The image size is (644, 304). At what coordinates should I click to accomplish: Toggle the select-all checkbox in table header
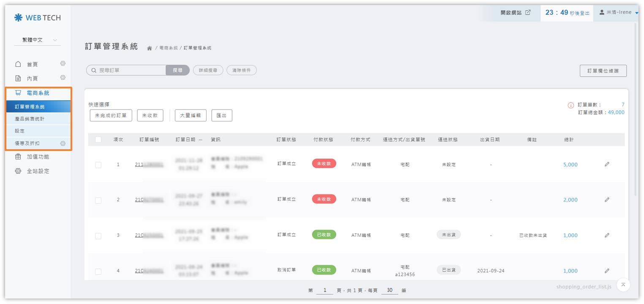(98, 140)
